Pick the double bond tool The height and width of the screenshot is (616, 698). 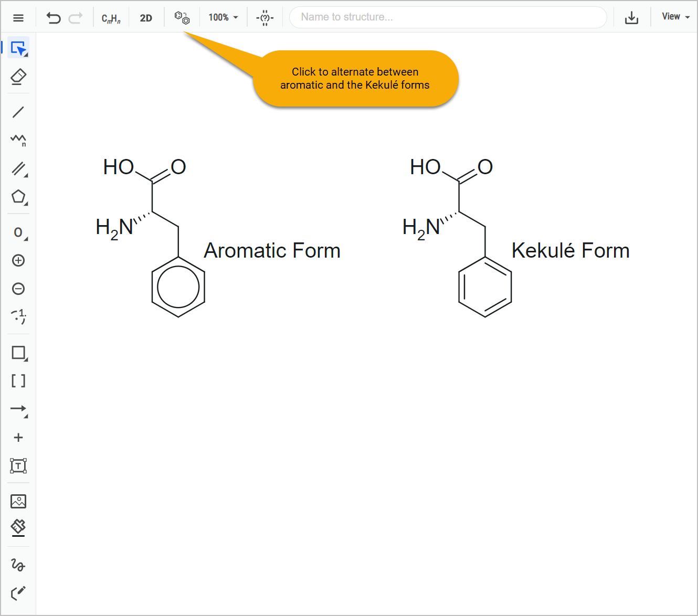pos(19,168)
